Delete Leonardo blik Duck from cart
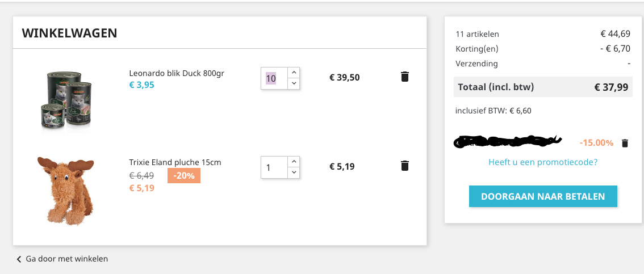Screen dimensions: 644x274 point(404,77)
